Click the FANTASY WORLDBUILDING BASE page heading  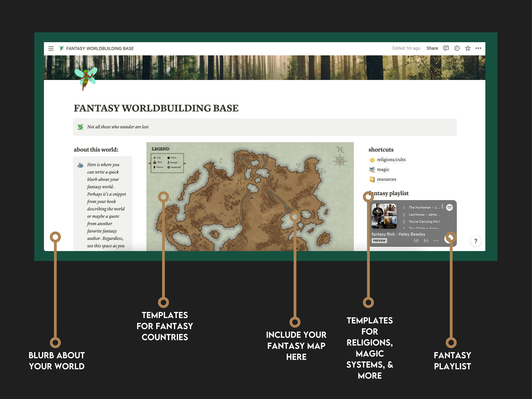click(x=156, y=108)
